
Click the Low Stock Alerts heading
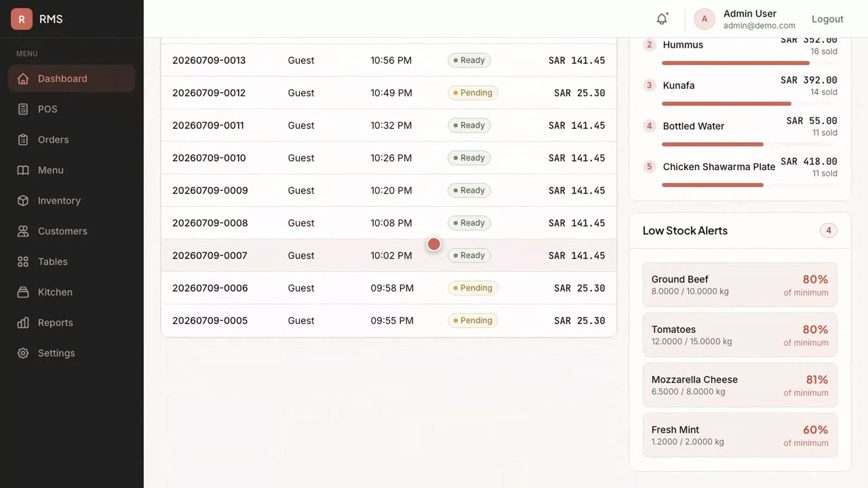click(685, 230)
